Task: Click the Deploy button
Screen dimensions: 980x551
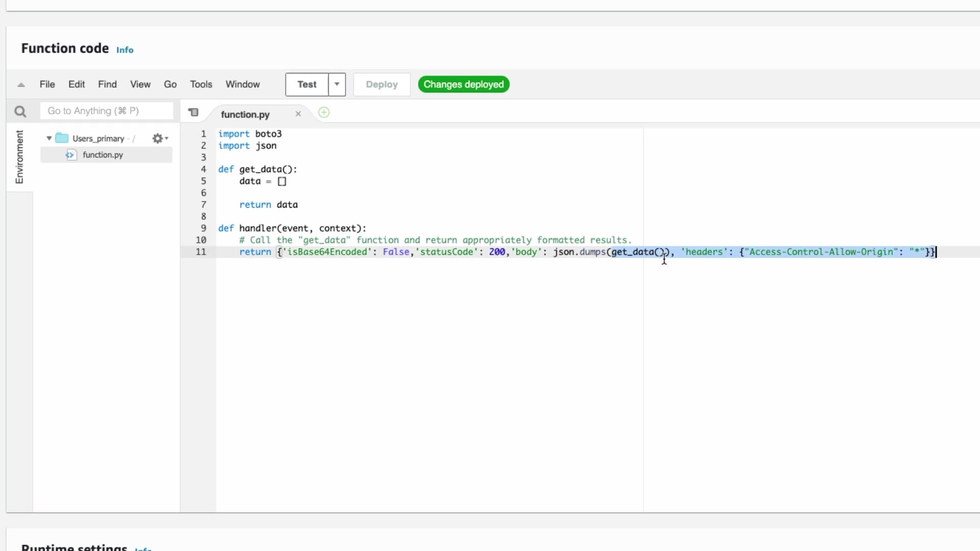Action: coord(381,84)
